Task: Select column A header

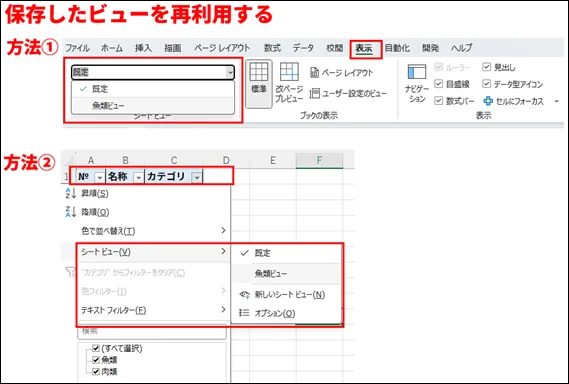Action: [91, 160]
